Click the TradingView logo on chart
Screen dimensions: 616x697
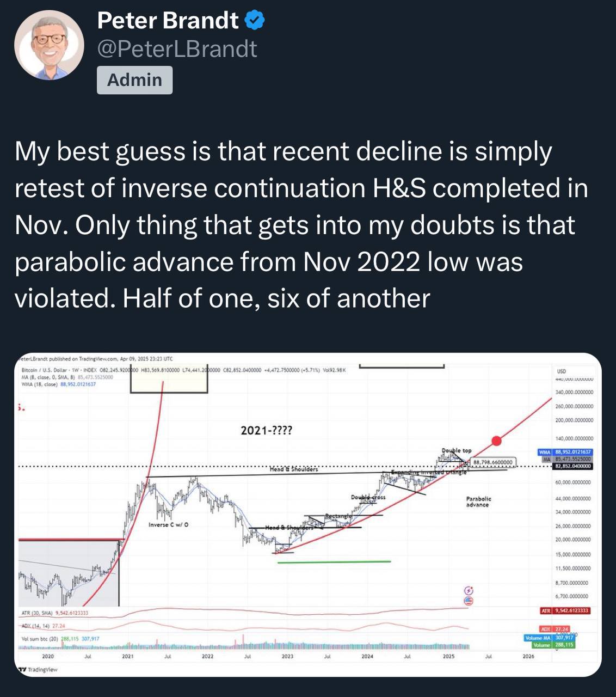point(38,669)
